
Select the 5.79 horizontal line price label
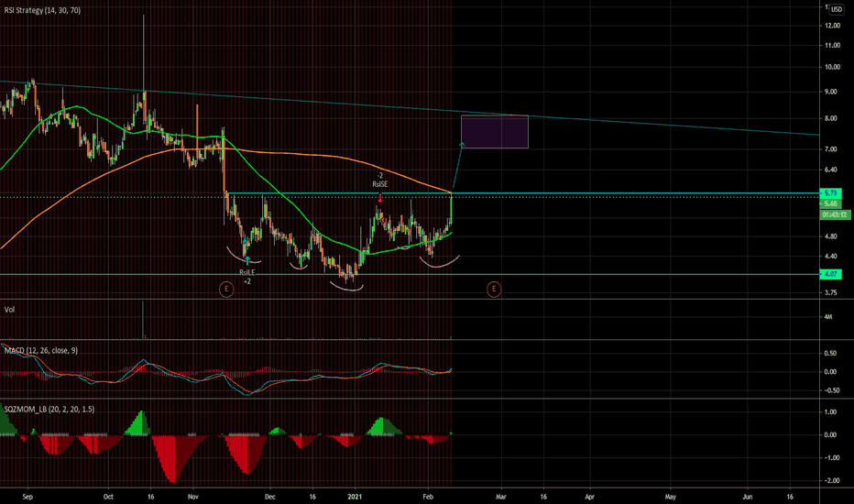point(830,192)
